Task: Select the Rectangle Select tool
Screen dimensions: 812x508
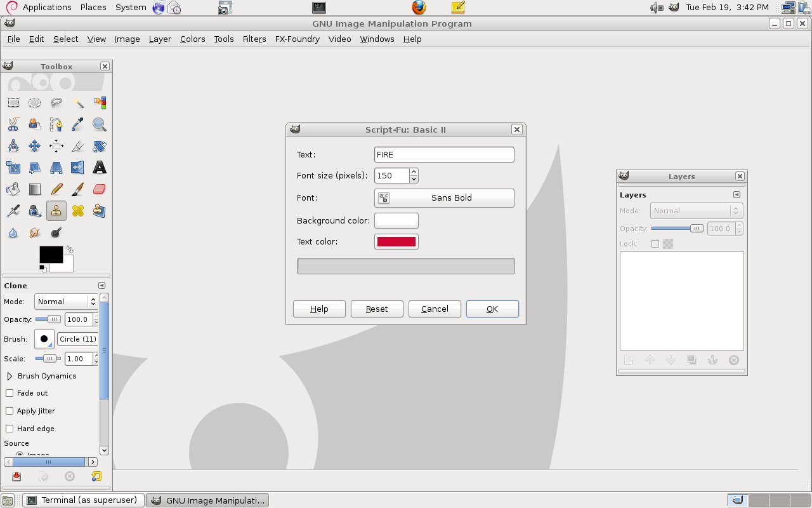Action: click(x=13, y=102)
